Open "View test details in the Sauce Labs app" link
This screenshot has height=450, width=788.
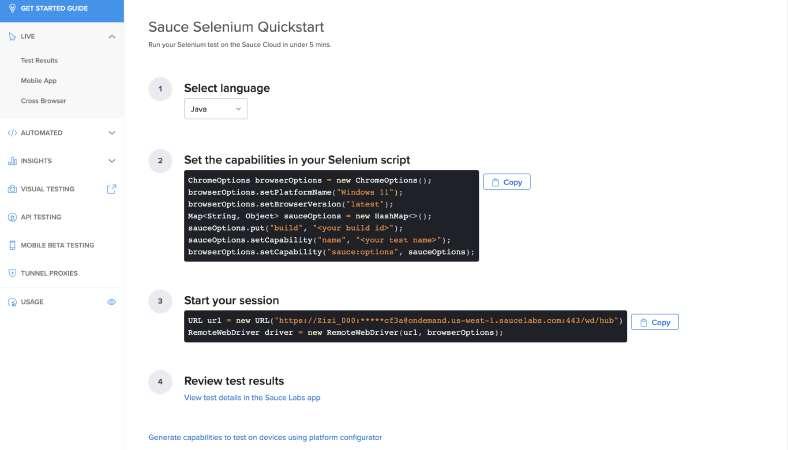coord(252,397)
